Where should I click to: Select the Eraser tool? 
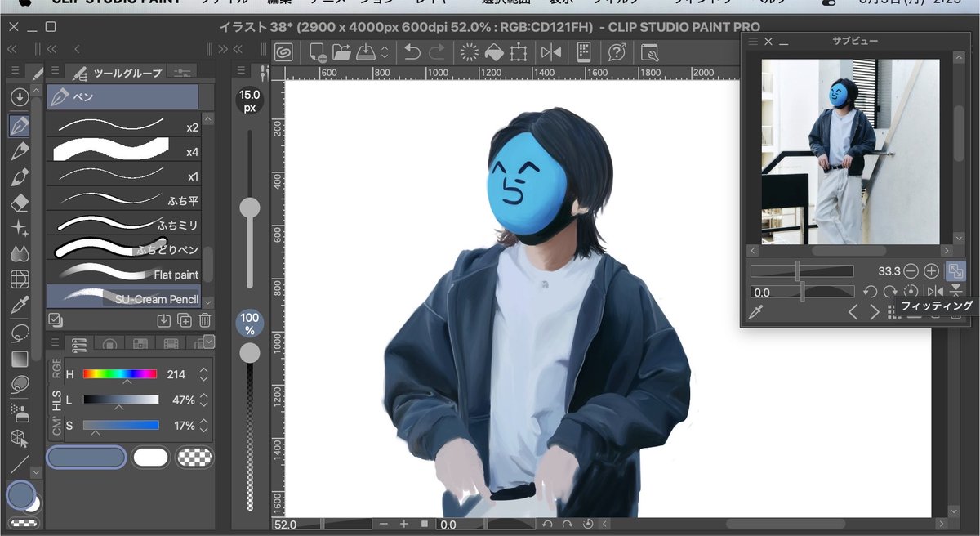20,203
